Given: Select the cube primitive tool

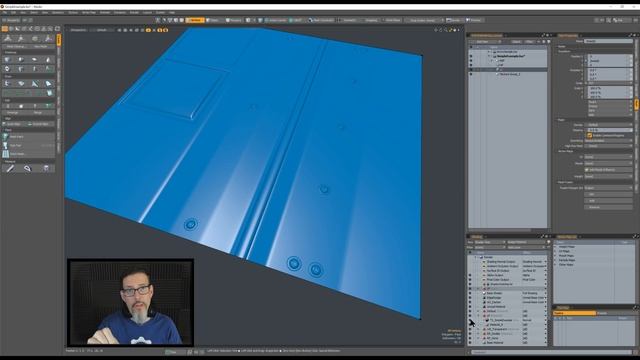Looking at the screenshot, I should click(7, 60).
